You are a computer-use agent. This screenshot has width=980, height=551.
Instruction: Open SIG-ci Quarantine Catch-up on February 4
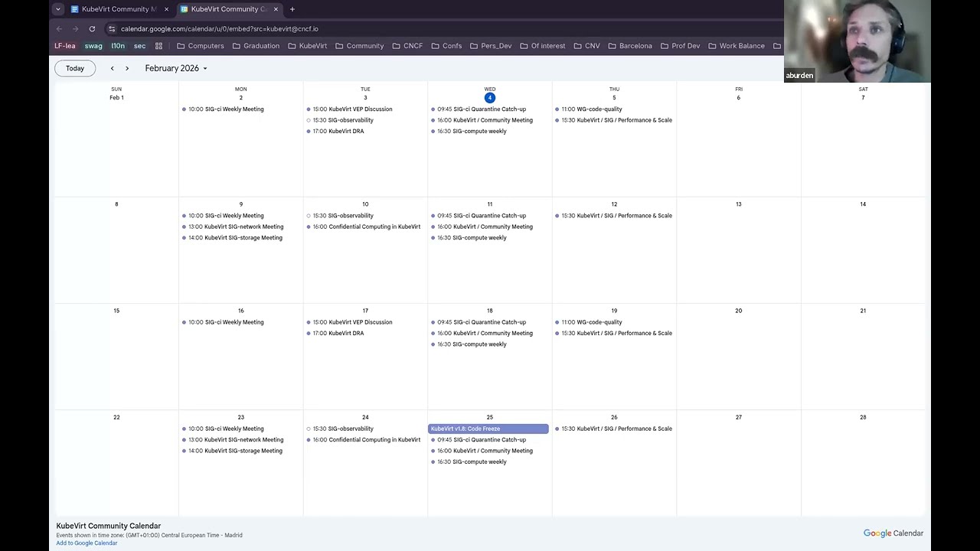click(479, 109)
